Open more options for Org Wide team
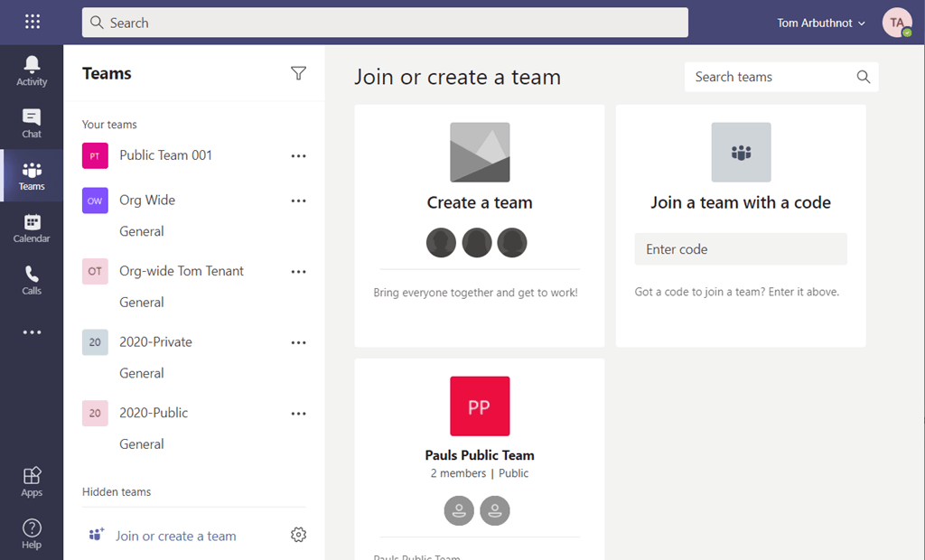 tap(298, 201)
